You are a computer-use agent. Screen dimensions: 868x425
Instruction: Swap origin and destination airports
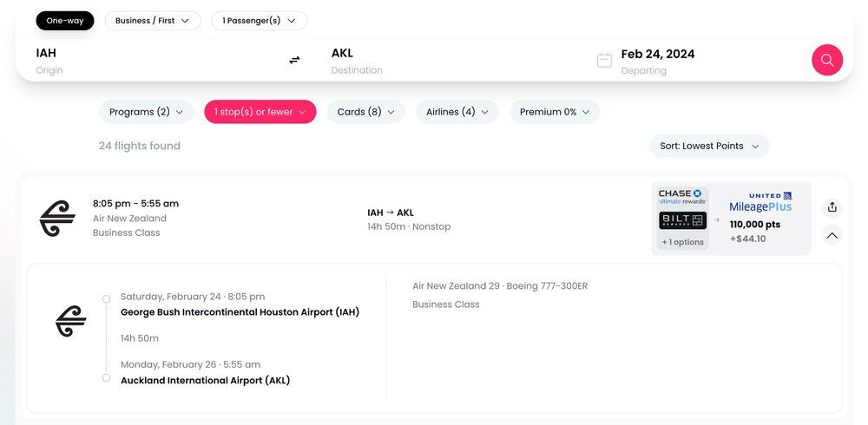[294, 60]
